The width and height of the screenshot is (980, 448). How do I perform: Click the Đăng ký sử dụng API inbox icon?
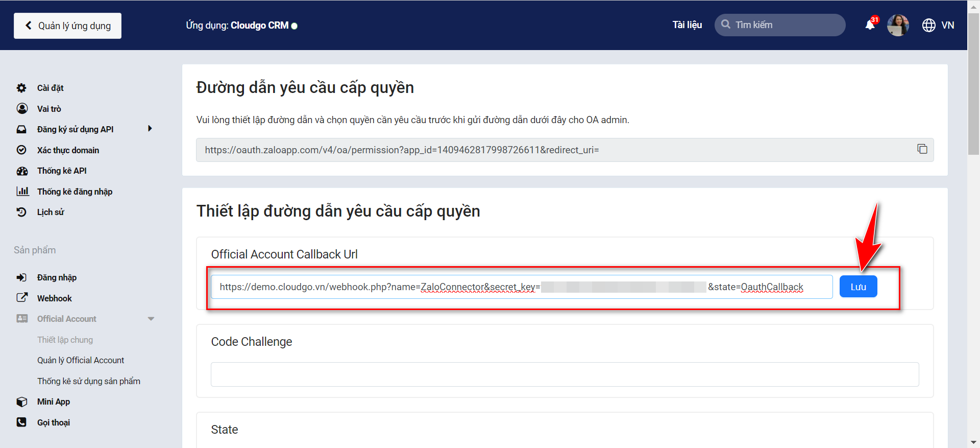click(21, 129)
